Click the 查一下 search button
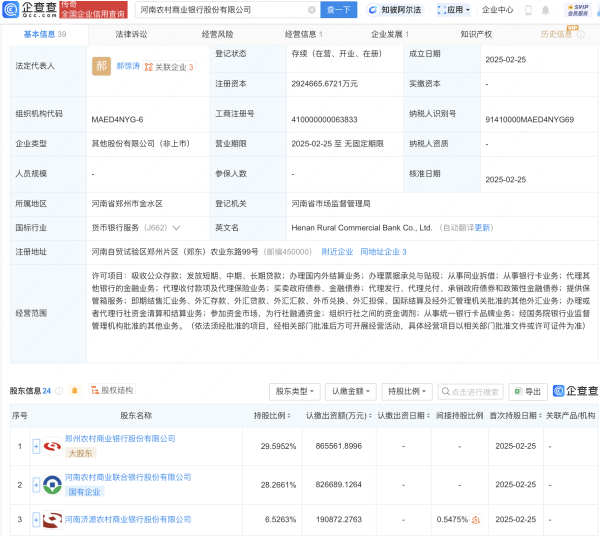 (x=339, y=10)
